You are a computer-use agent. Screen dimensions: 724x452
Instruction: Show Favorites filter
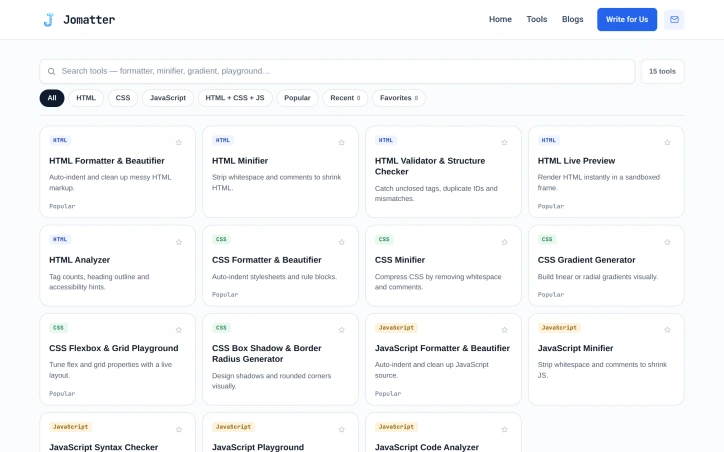tap(399, 98)
